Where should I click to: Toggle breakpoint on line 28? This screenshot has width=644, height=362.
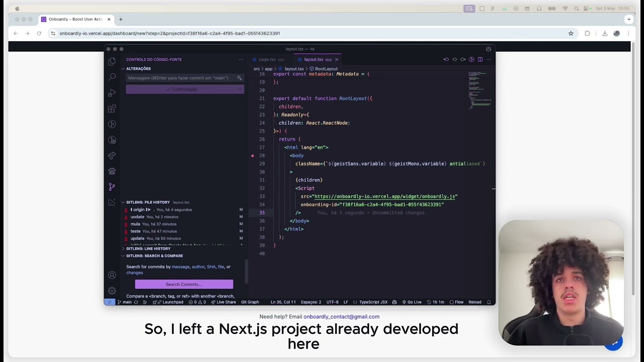pyautogui.click(x=253, y=156)
